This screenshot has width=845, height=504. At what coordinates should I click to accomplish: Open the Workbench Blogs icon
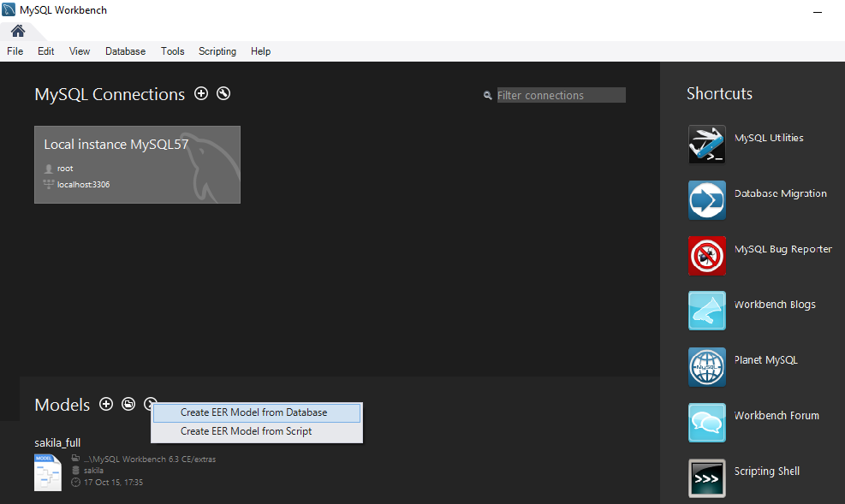707,311
